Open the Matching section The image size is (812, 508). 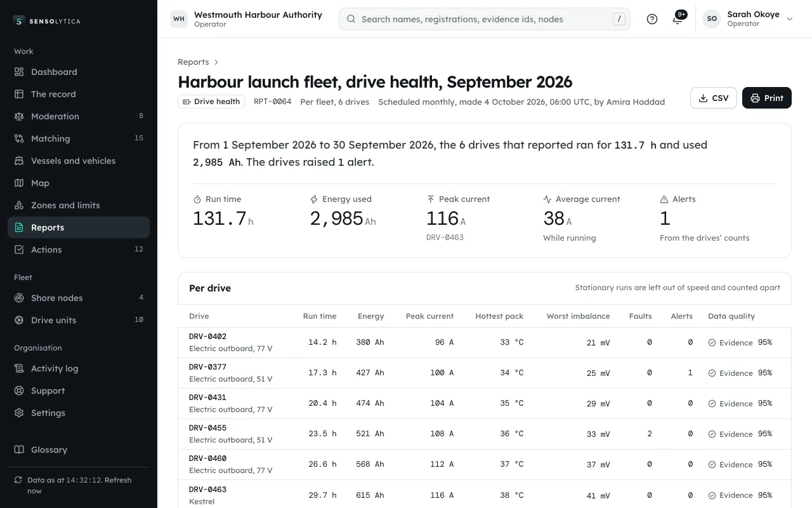coord(79,138)
